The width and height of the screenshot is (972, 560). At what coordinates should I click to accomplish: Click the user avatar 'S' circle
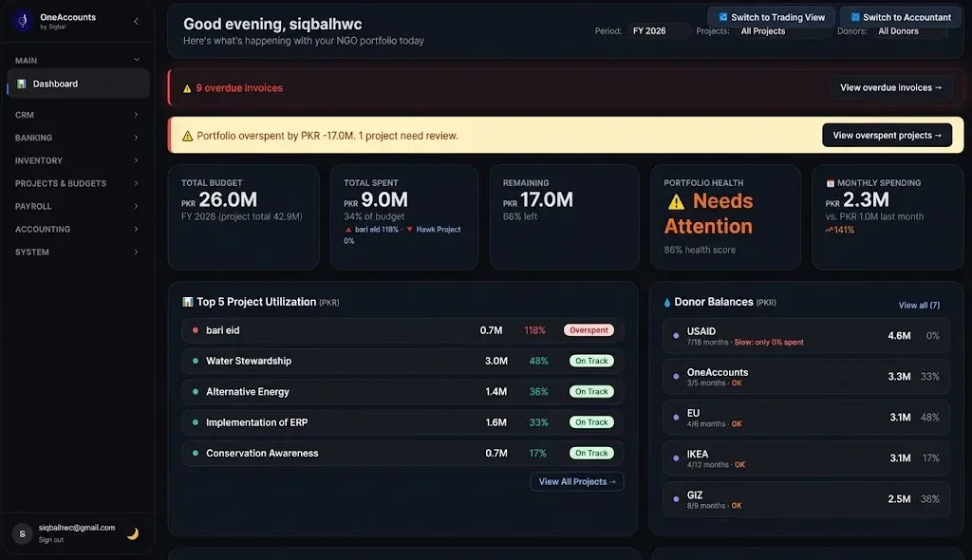23,533
